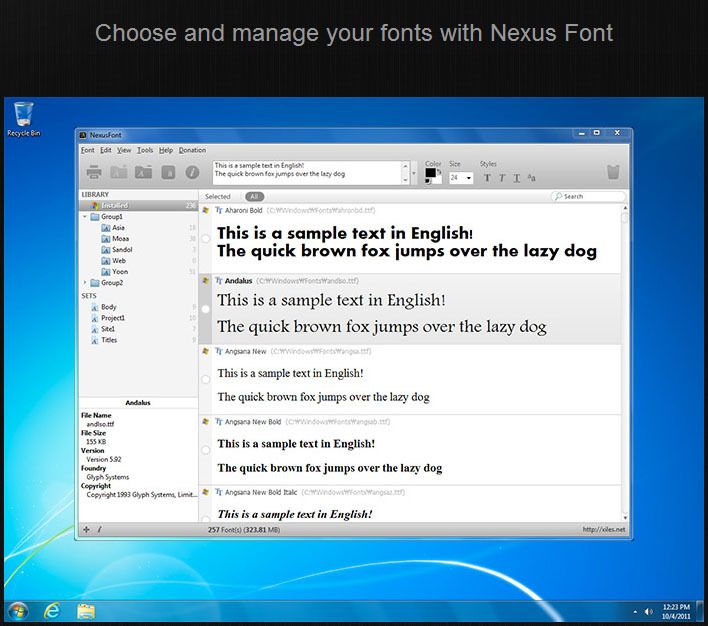Viewport: 708px width, 626px height.
Task: Tick the selection circle for Aharoni Bold
Action: 205,238
